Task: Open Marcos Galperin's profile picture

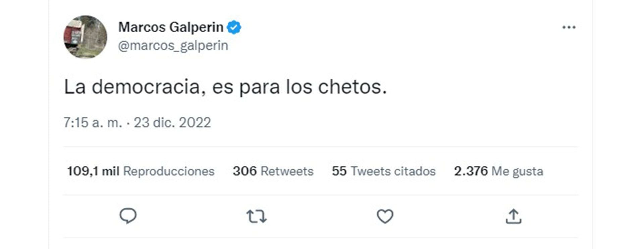Action: point(86,37)
